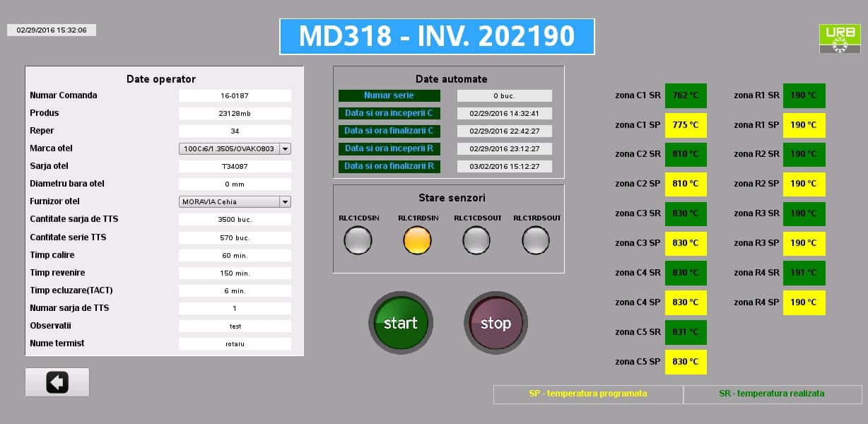Viewport: 868px width, 424px height.
Task: Expand the Furnizor otel dropdown arrow
Action: point(285,201)
